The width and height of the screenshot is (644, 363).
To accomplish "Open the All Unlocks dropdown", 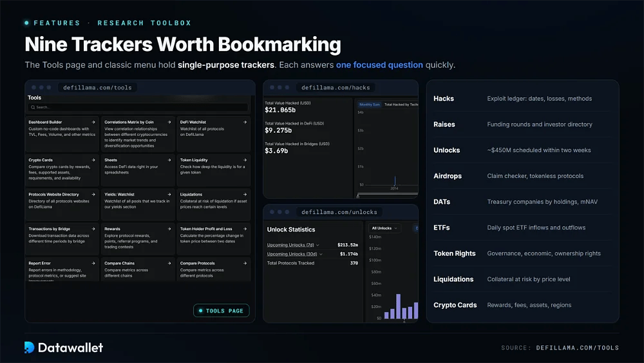I will pos(384,228).
